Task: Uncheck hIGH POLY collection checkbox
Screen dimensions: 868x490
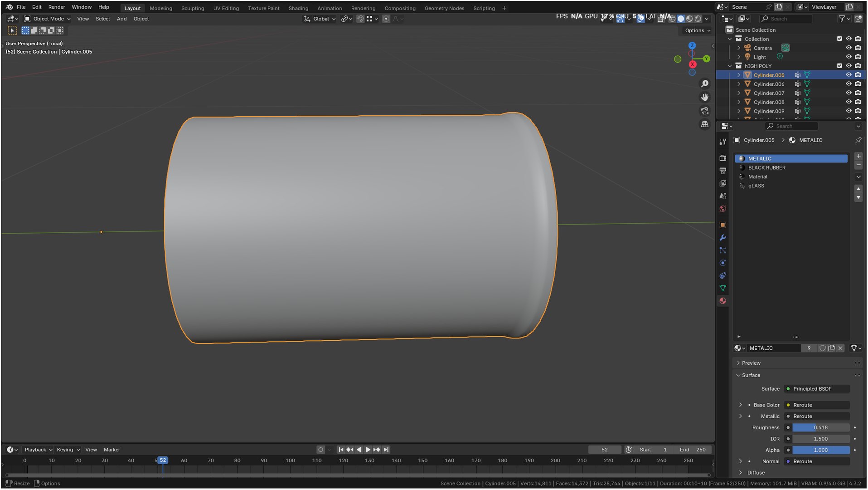Action: 839,66
